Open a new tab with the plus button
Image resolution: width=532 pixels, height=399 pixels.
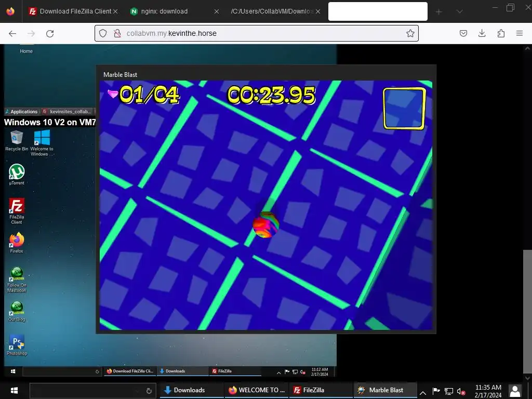tap(438, 12)
